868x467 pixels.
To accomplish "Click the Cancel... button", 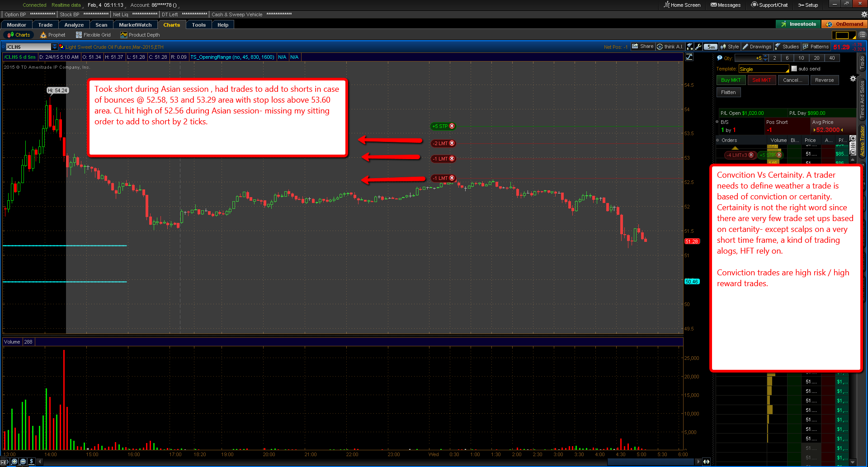I will (793, 80).
